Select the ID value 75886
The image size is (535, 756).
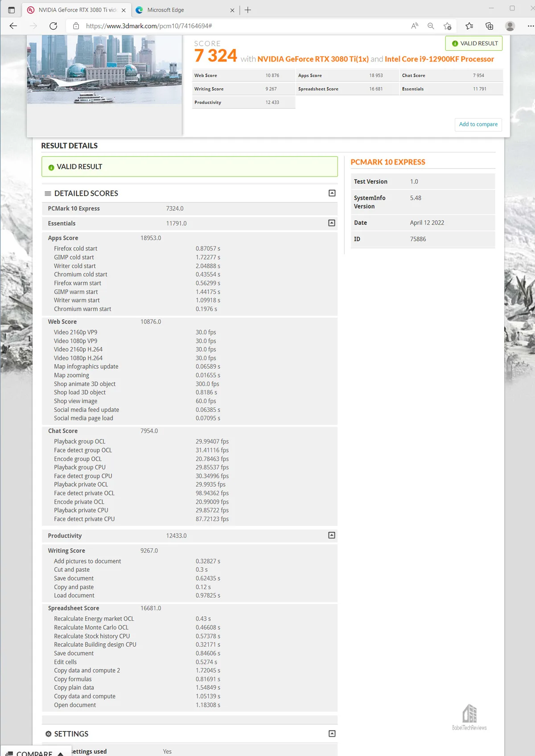coord(418,239)
